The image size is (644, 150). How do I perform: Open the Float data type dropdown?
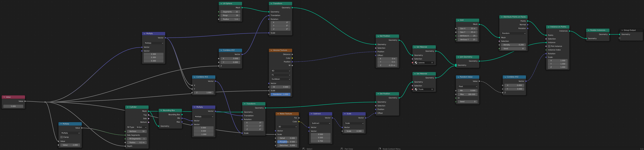467,87
